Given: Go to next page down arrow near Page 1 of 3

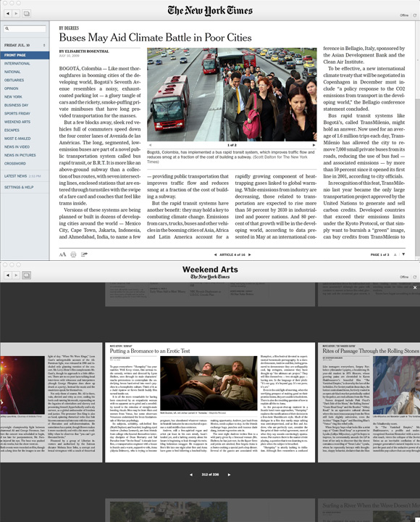Looking at the screenshot, I should coord(403,254).
